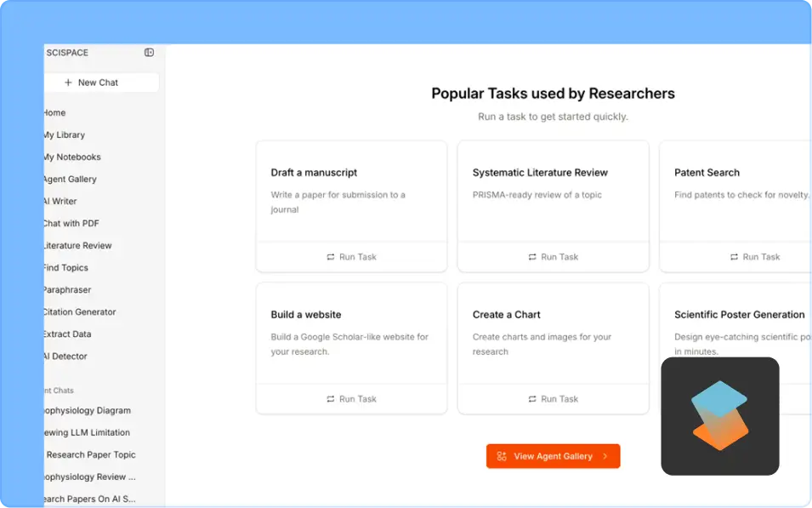Open the Pathophysiology Review chat
This screenshot has height=508, width=812.
pos(90,477)
